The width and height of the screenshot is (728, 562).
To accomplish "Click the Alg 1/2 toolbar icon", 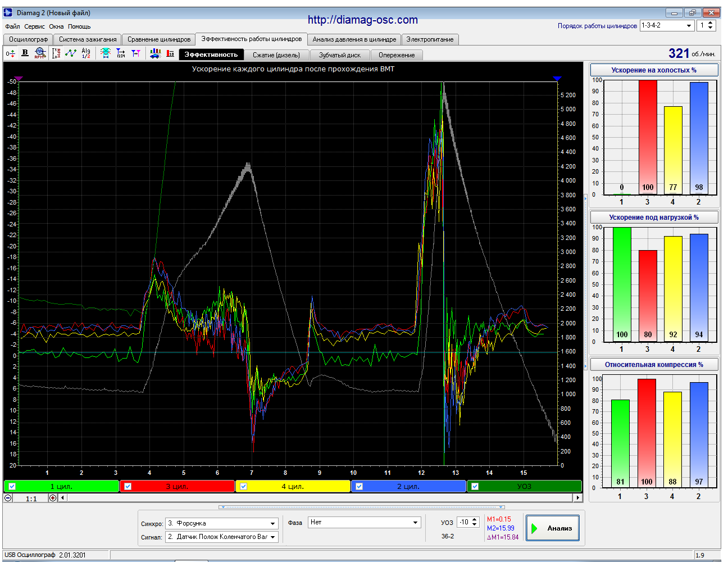I will 86,53.
